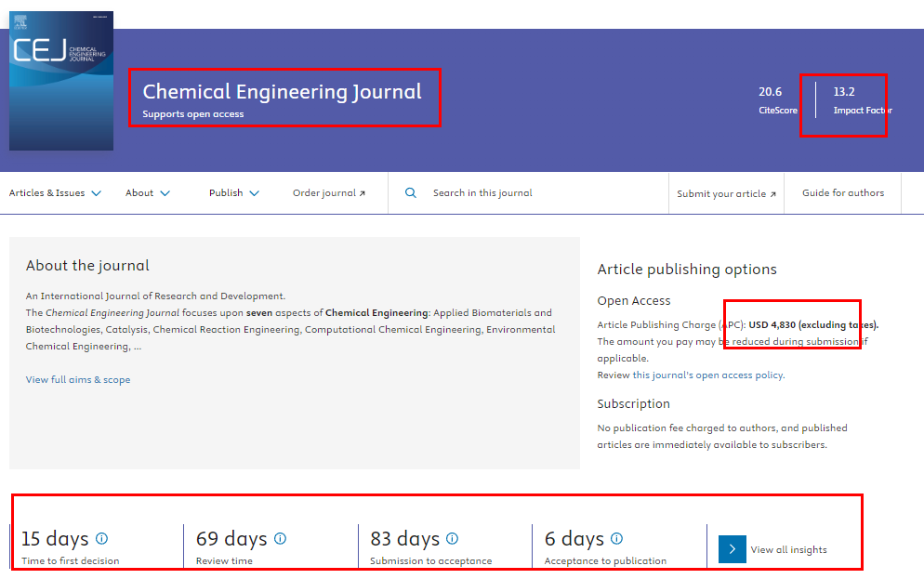Viewport: 924px width, 579px height.
Task: Click info icon beside 6 days
Action: coord(616,538)
